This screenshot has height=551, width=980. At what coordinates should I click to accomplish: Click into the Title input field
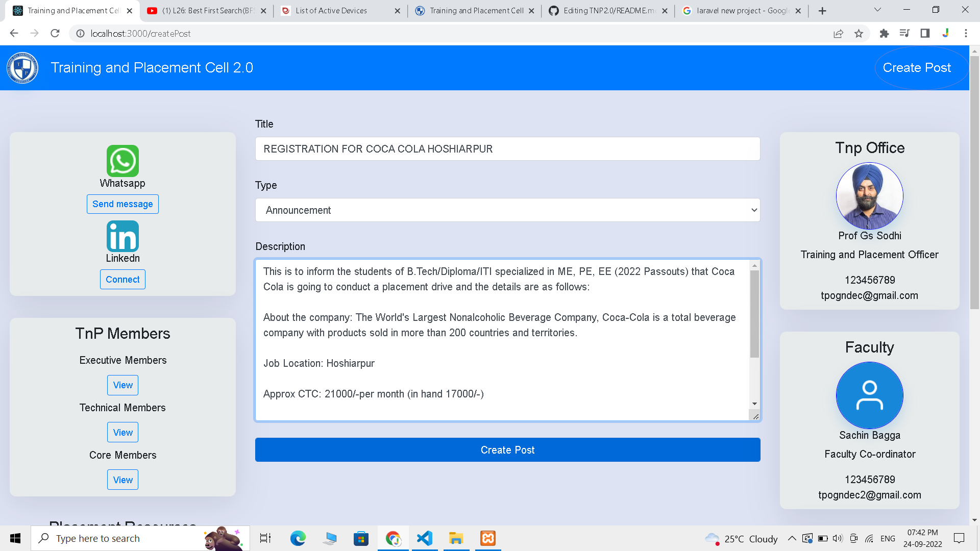(507, 149)
